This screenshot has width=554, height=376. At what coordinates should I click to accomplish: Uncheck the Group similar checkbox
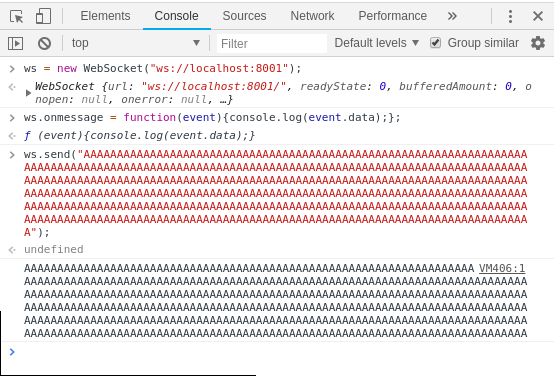tap(435, 43)
